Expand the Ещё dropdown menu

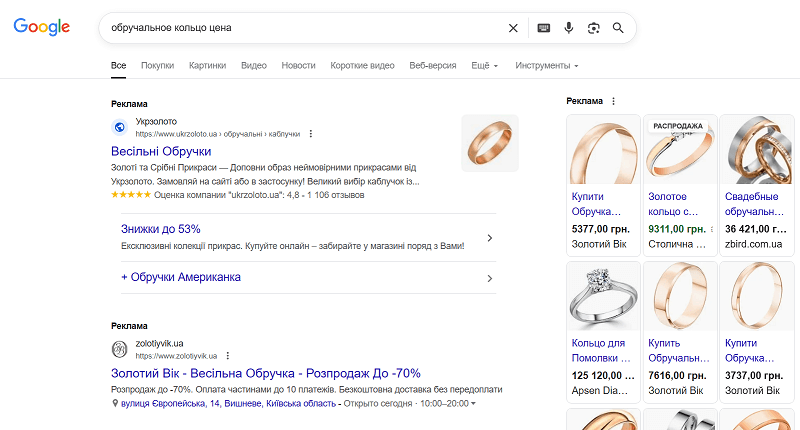484,65
